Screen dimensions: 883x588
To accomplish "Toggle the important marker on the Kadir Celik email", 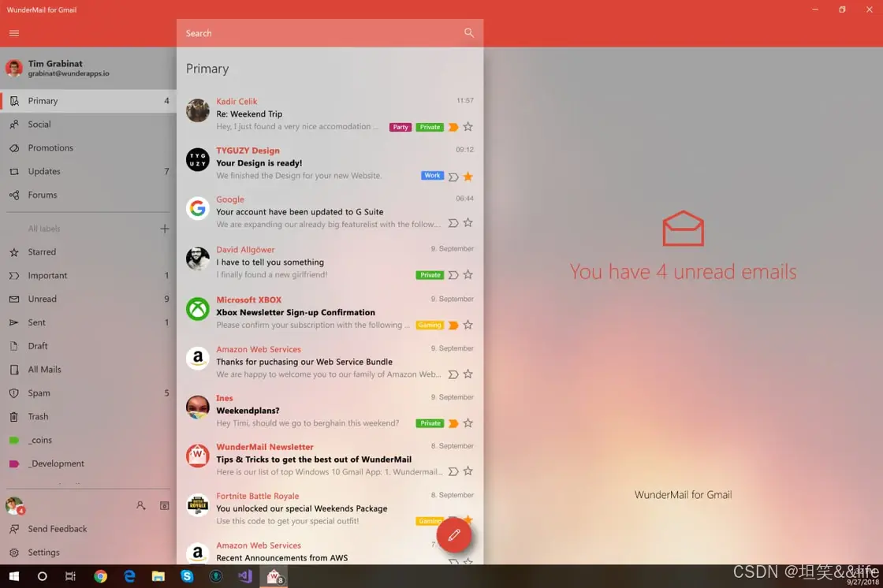I will [453, 127].
